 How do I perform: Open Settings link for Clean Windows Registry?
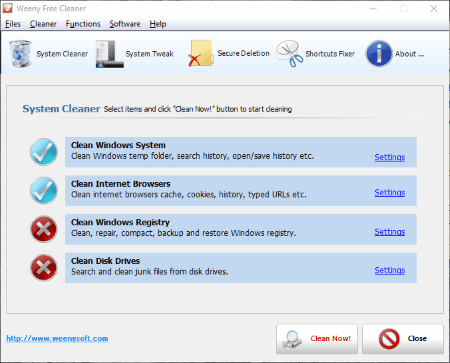click(x=390, y=232)
